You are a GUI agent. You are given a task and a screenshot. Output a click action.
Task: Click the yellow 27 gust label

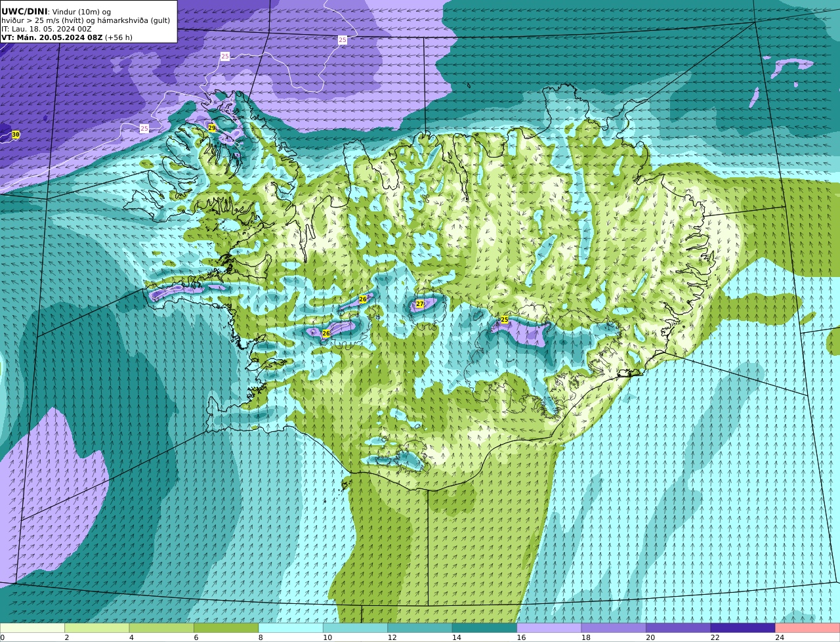click(x=420, y=304)
